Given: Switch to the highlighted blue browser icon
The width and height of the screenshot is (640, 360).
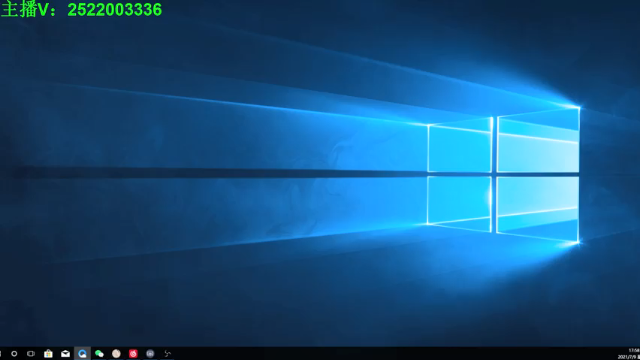Looking at the screenshot, I should pyautogui.click(x=82, y=353).
